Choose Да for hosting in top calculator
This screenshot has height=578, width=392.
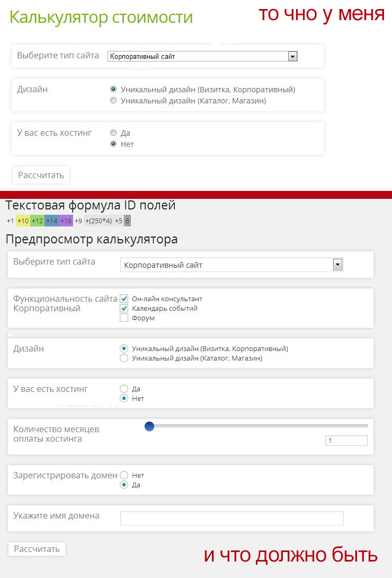[113, 133]
